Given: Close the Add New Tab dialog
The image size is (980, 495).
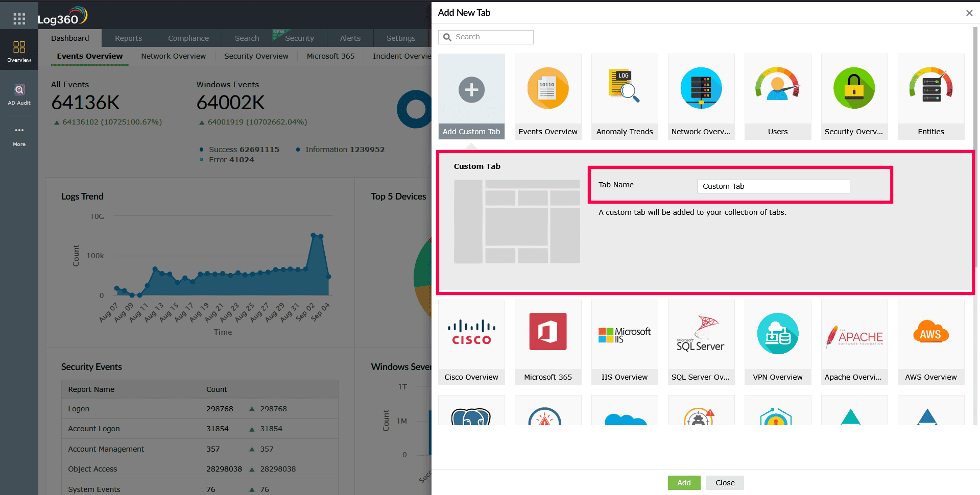Looking at the screenshot, I should coord(969,13).
